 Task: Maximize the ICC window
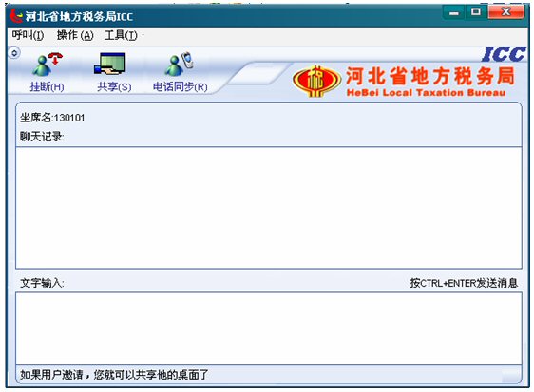[476, 12]
